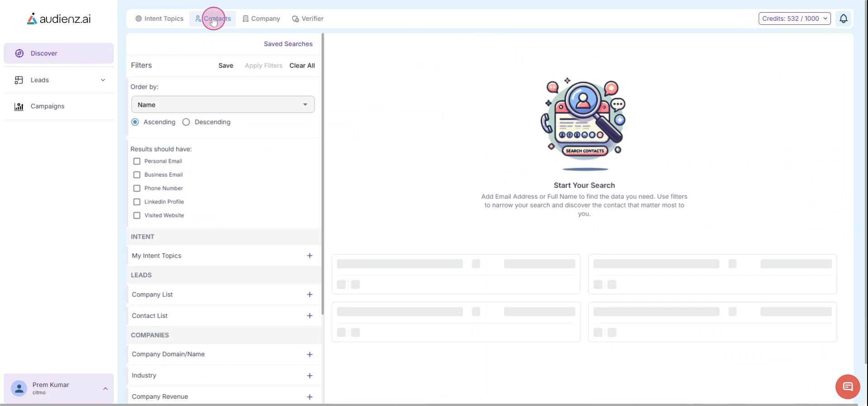Enable the Personal Email checkbox
868x406 pixels.
coord(137,161)
